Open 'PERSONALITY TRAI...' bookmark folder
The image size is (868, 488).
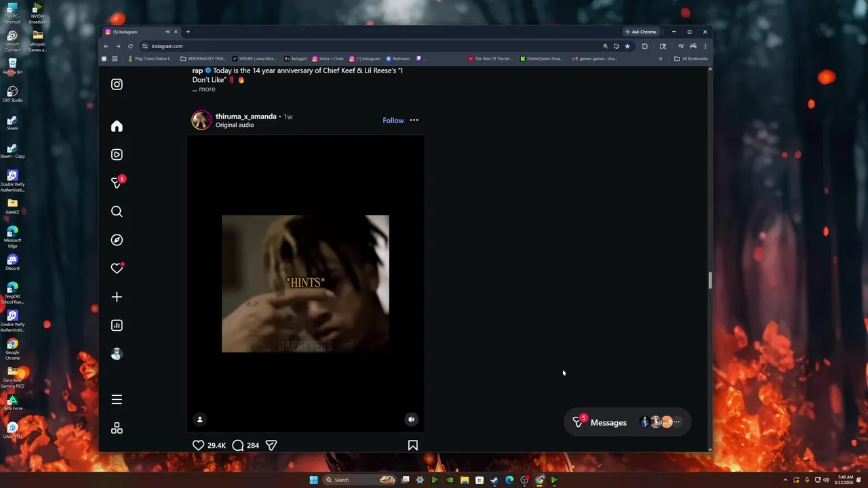click(203, 59)
